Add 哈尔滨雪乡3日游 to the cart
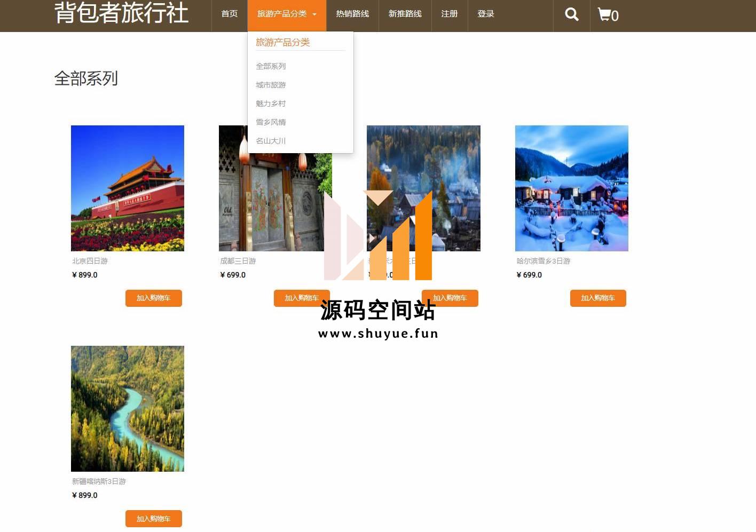 tap(598, 298)
